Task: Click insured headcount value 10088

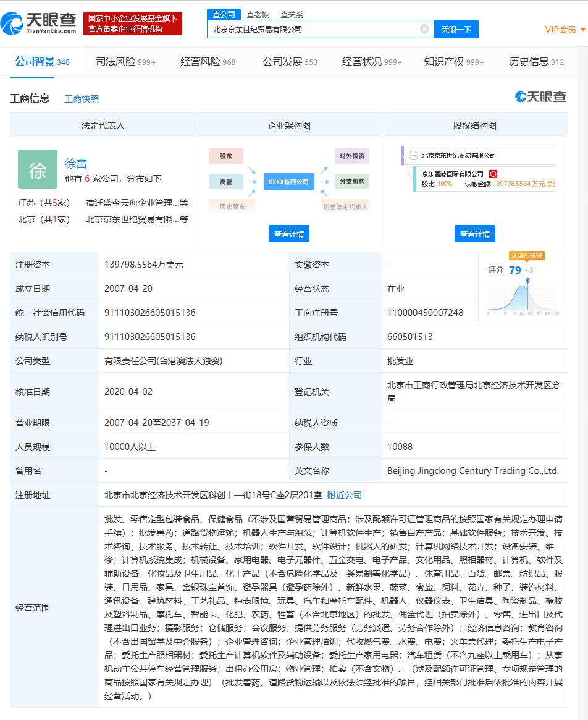Action: 400,447
